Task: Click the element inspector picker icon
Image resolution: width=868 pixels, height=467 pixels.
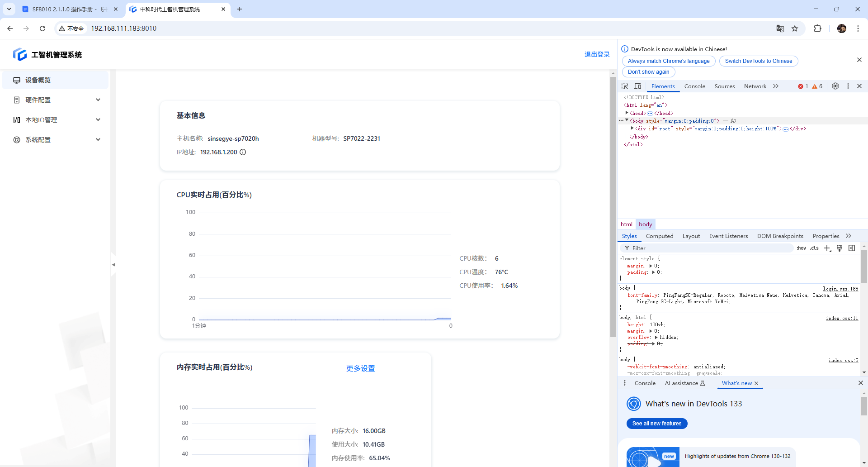Action: pyautogui.click(x=625, y=86)
